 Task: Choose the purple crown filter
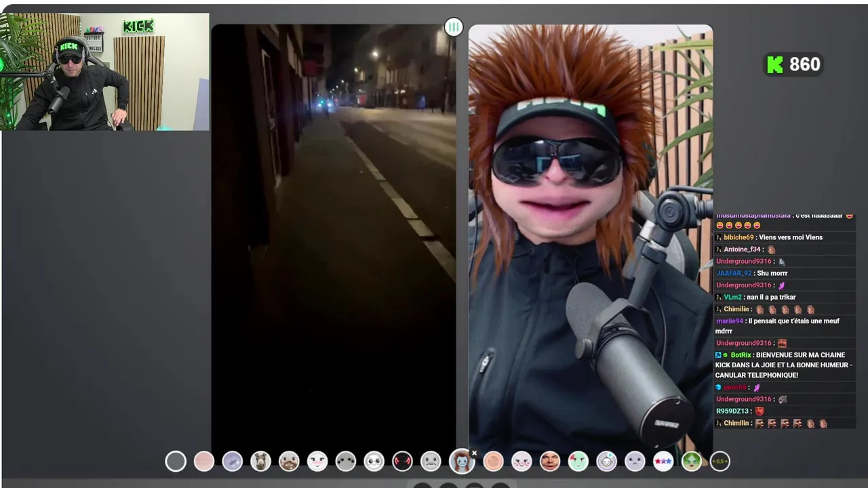tap(233, 462)
